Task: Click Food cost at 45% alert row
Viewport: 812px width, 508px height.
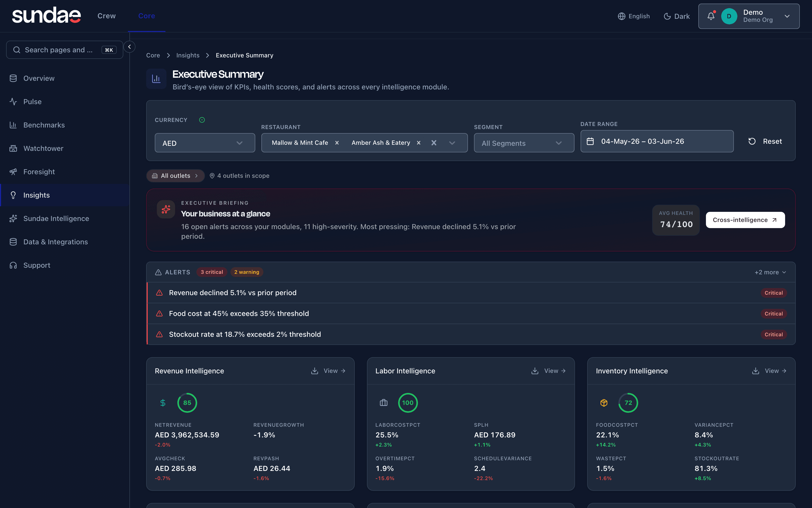Action: click(471, 313)
